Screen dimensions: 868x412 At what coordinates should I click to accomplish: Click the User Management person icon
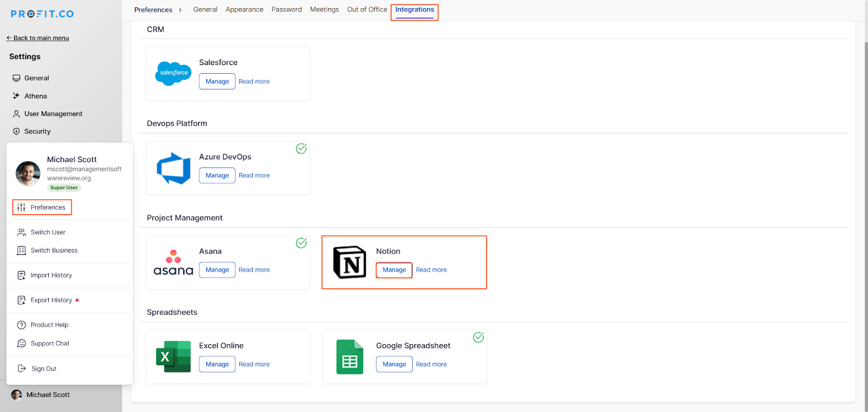coord(16,114)
